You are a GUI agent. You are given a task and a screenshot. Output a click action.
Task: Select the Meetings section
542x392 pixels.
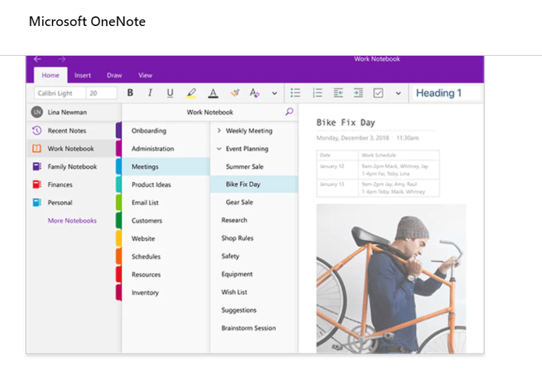coord(165,167)
